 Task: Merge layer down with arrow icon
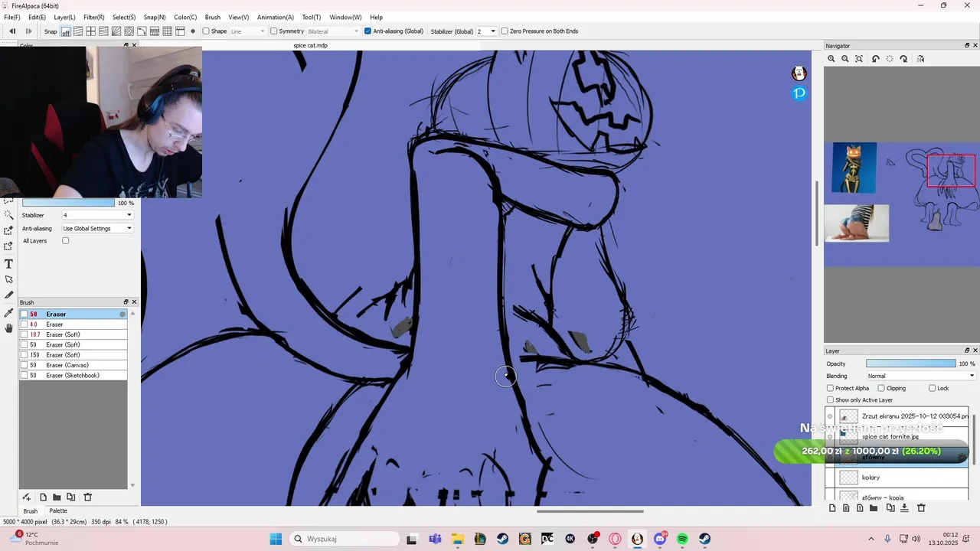904,508
